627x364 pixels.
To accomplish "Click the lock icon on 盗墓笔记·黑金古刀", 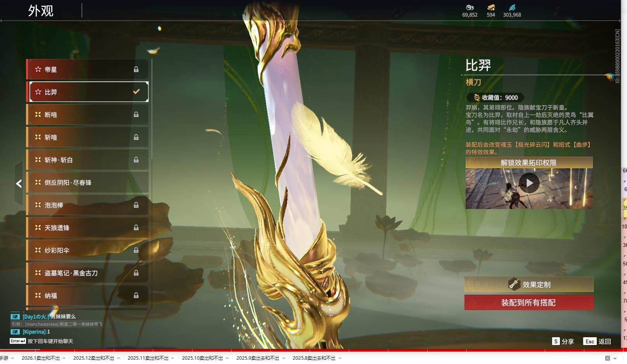I will [136, 273].
